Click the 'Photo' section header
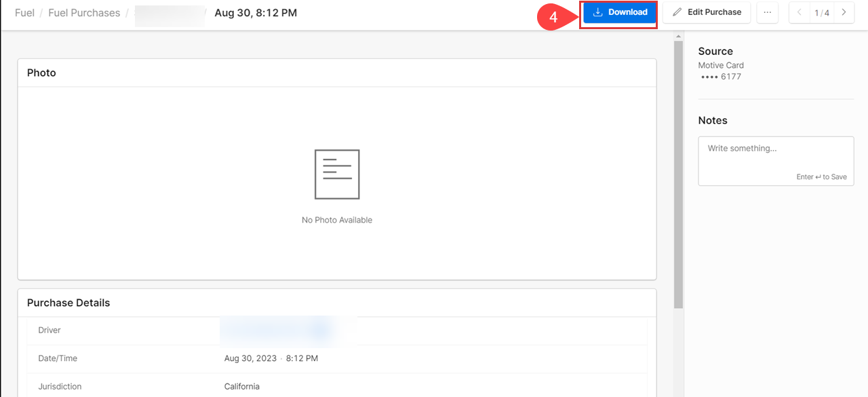Screen dimensions: 868x397 pyautogui.click(x=41, y=73)
